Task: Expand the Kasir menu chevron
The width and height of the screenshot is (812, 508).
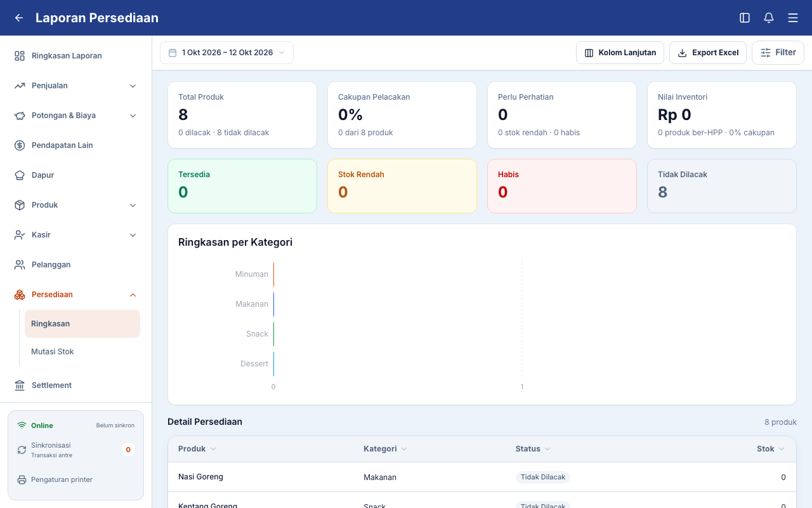Action: [x=133, y=235]
